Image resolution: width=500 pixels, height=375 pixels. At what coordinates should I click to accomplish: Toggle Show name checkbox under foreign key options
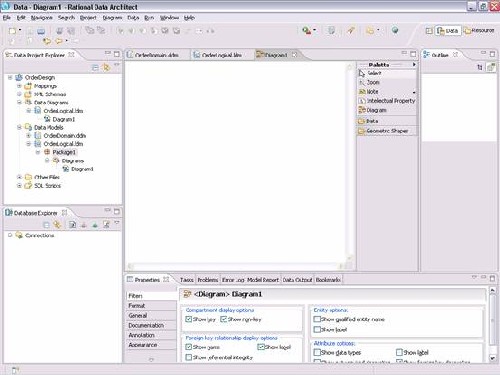coord(188,347)
